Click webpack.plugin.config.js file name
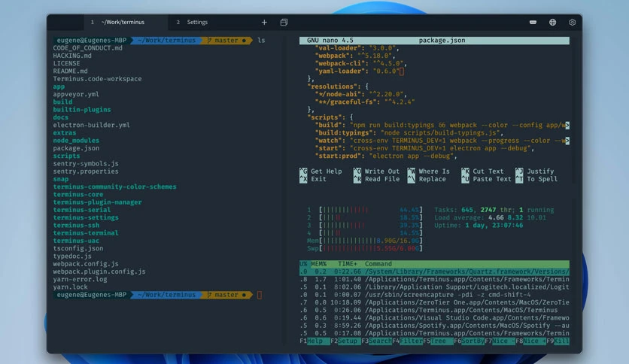Viewport: 629px width, 364px height. coord(99,271)
